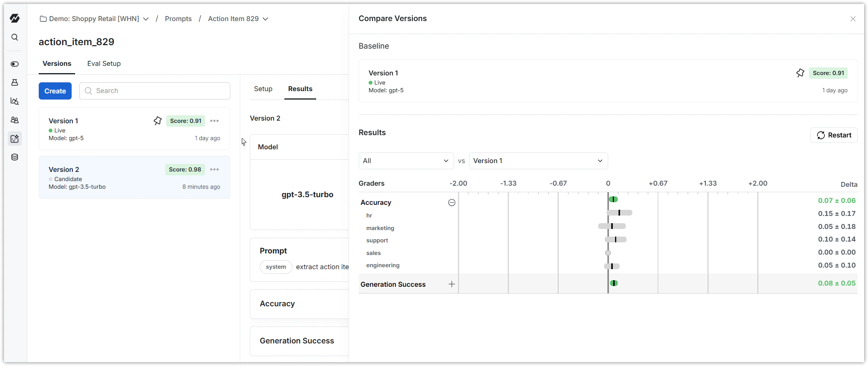Open the experiments flask icon in sidebar
Viewport: 868px width, 366px height.
point(15,82)
